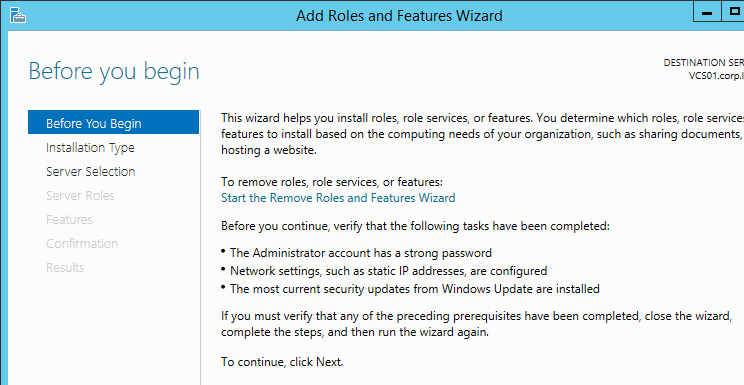Open the Server Selection step
744x385 pixels.
(x=91, y=171)
